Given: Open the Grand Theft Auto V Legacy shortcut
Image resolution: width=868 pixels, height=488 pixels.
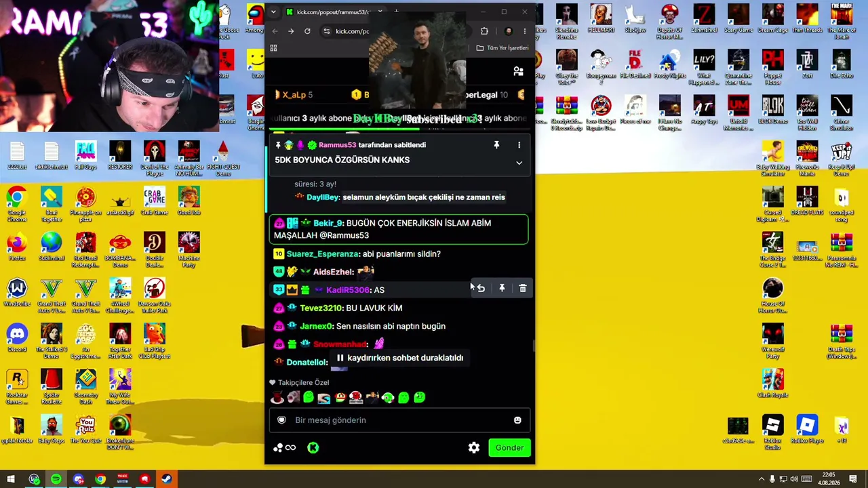Looking at the screenshot, I should (51, 296).
